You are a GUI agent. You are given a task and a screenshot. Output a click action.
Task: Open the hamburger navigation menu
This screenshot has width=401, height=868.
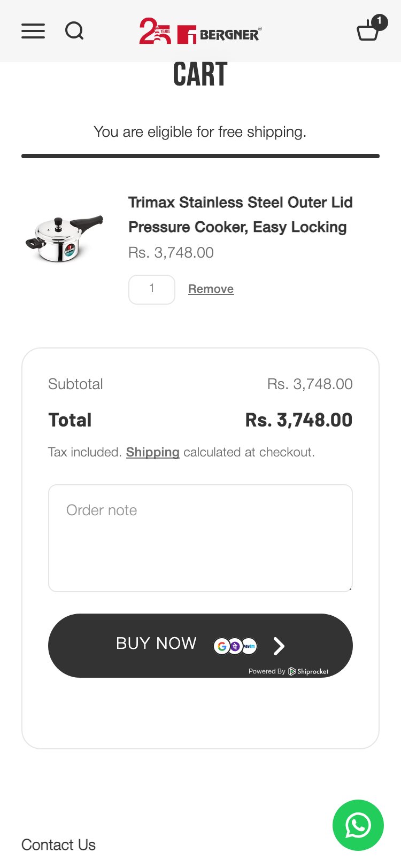click(33, 31)
